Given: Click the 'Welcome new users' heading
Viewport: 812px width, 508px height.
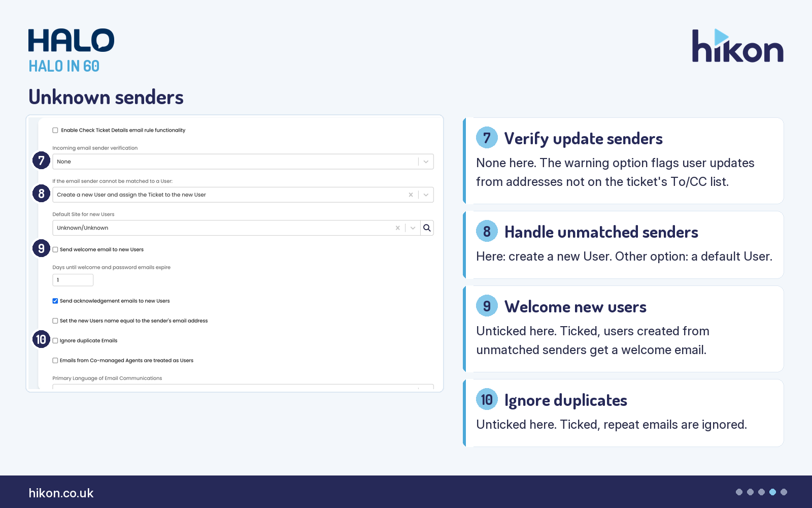Looking at the screenshot, I should point(576,307).
